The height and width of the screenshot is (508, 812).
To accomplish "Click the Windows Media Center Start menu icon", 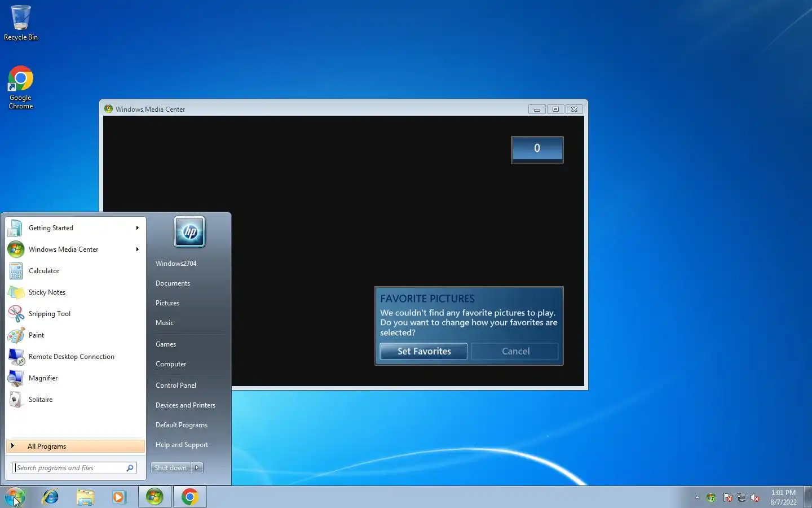I will tap(16, 249).
